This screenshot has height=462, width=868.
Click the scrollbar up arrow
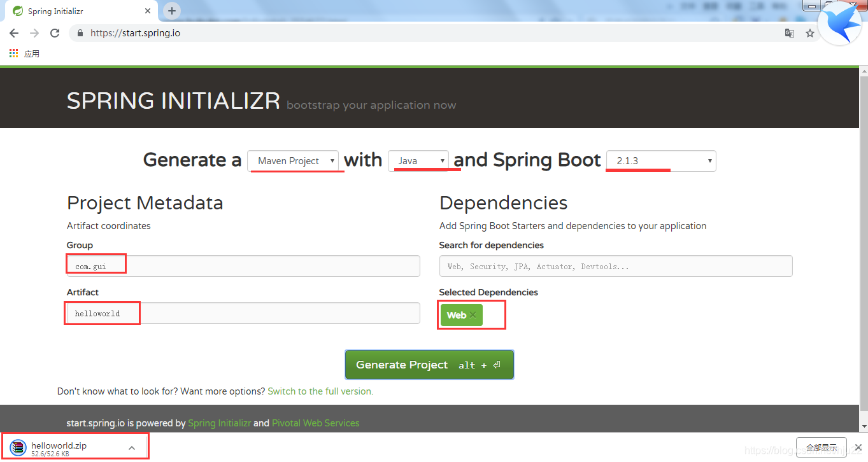point(864,70)
